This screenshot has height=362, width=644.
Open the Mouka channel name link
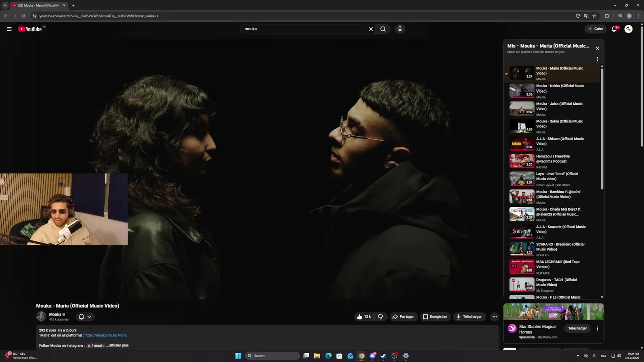[x=55, y=314]
